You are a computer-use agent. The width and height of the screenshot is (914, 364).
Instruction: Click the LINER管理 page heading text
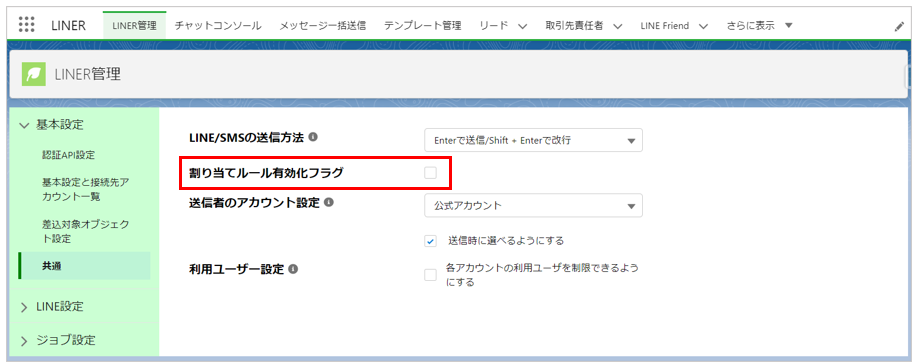click(88, 74)
